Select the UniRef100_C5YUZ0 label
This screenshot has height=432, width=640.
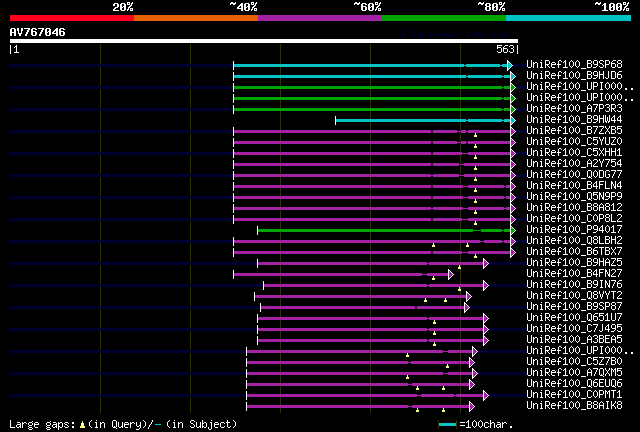click(x=574, y=142)
